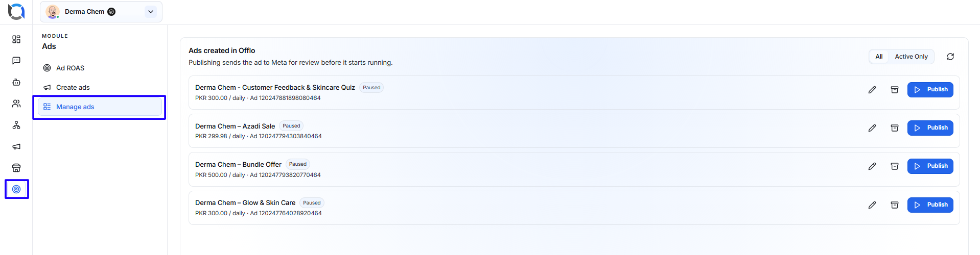Edit the Glow & Skin Care ad
Image resolution: width=980 pixels, height=255 pixels.
click(872, 205)
